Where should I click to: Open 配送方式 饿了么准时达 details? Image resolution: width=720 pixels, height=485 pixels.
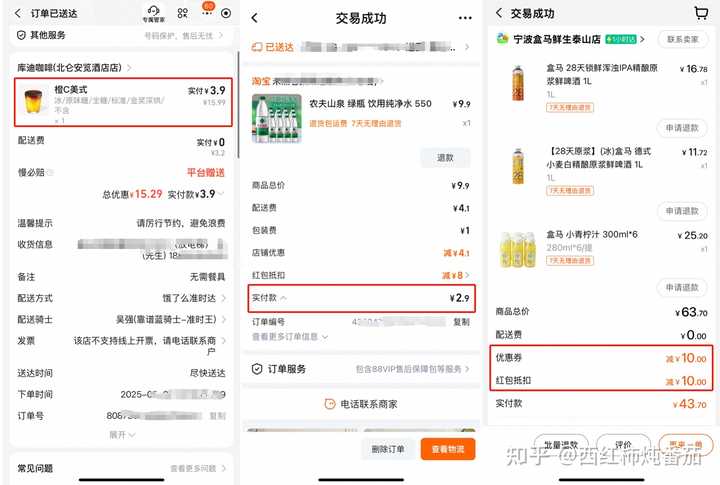[122, 298]
